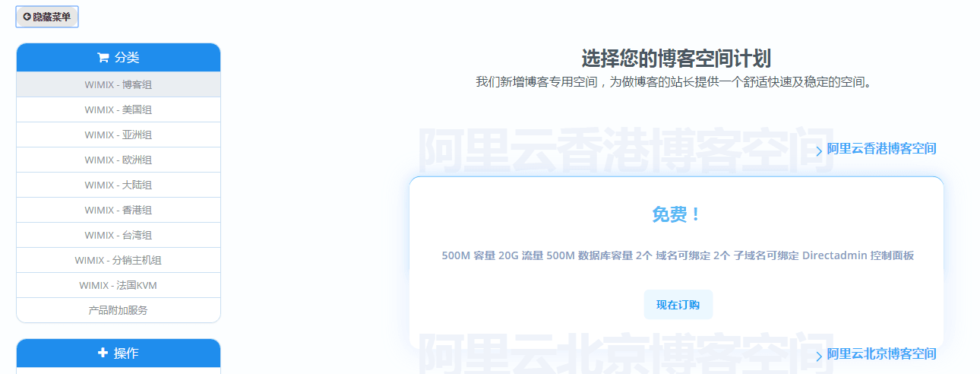This screenshot has width=980, height=374.
Task: Go to WIMIX - 欧洲组 category
Action: pos(119,160)
